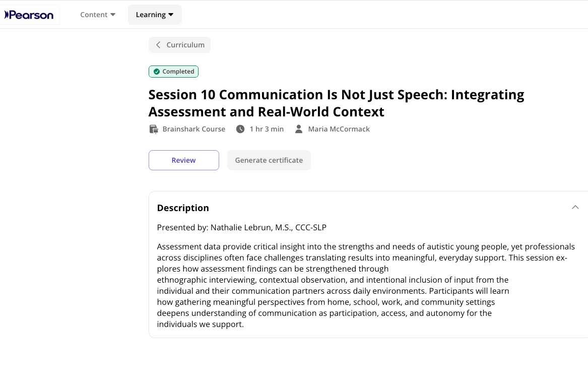Click the Pearson logo
588x392 pixels.
coord(29,15)
